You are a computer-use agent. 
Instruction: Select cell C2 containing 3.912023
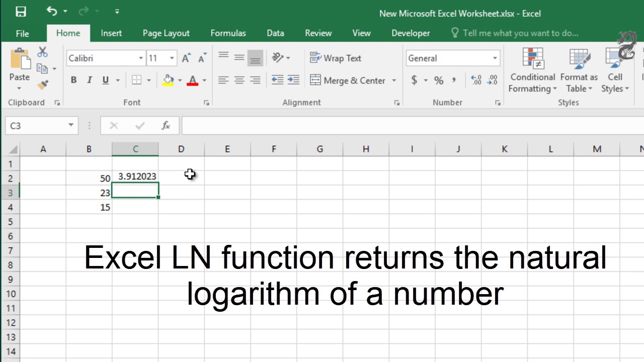135,177
